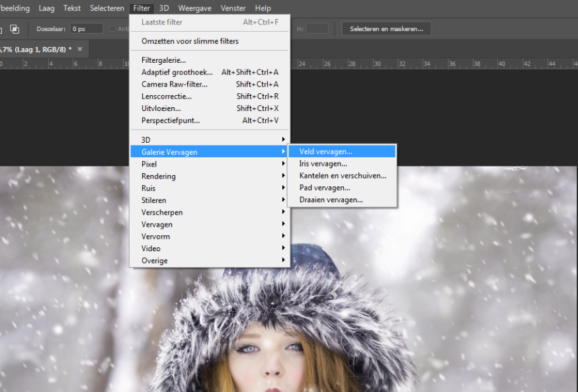Select Veld vervagen from the submenu
The image size is (578, 392).
(325, 151)
